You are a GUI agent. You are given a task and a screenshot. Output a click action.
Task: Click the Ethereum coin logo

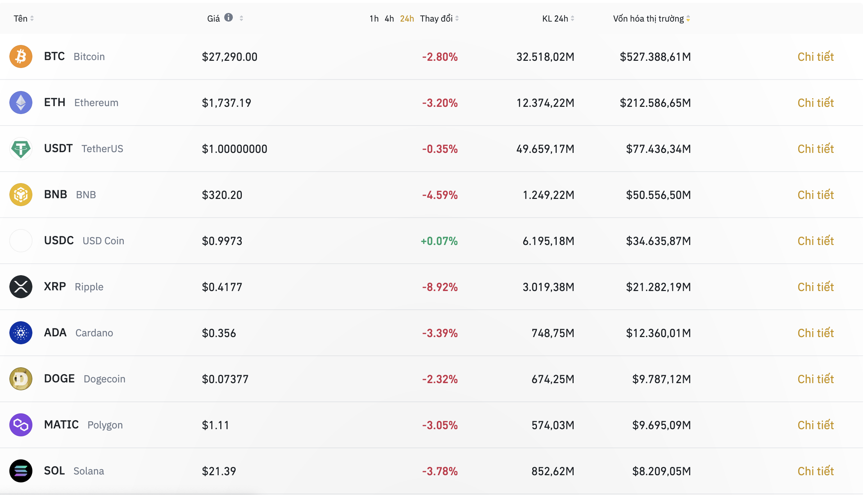21,103
